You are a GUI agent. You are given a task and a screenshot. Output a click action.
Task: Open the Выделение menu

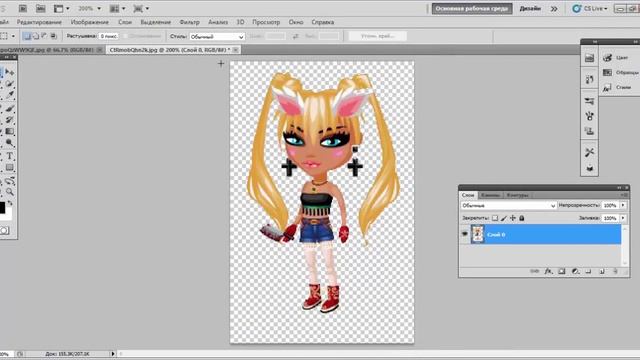point(156,22)
